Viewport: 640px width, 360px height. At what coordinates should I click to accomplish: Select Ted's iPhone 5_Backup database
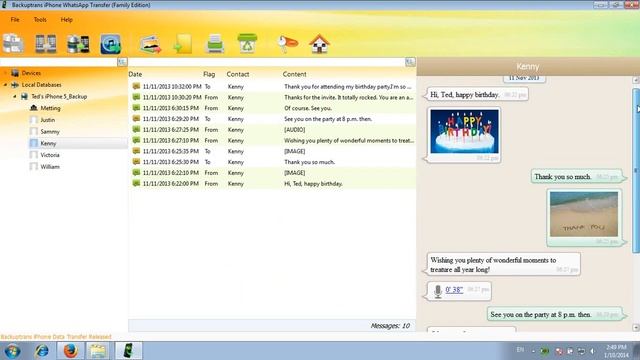click(x=59, y=97)
